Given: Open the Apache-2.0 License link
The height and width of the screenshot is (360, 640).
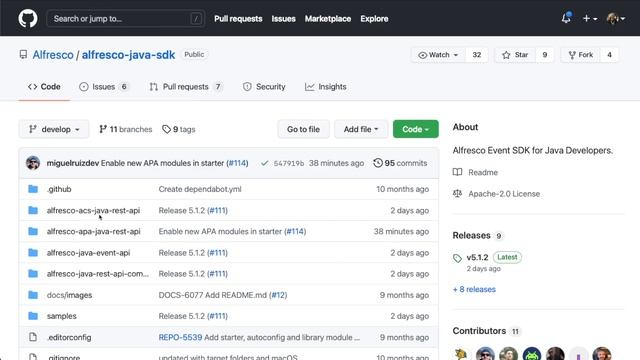Looking at the screenshot, I should pos(504,194).
